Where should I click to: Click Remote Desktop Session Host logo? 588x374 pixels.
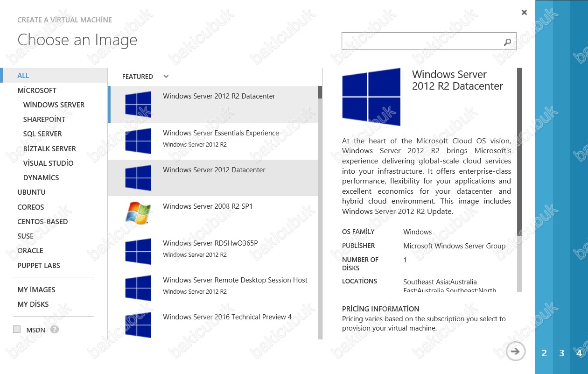pyautogui.click(x=138, y=288)
